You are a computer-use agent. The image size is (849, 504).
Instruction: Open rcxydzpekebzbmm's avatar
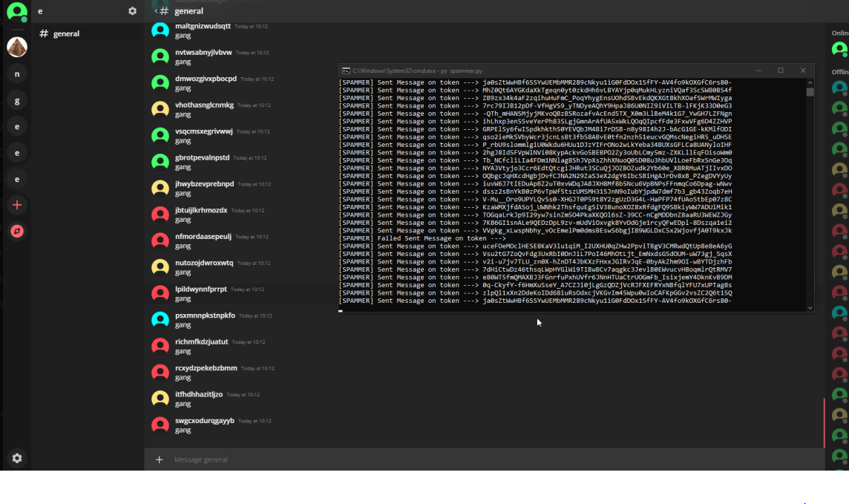tap(160, 373)
